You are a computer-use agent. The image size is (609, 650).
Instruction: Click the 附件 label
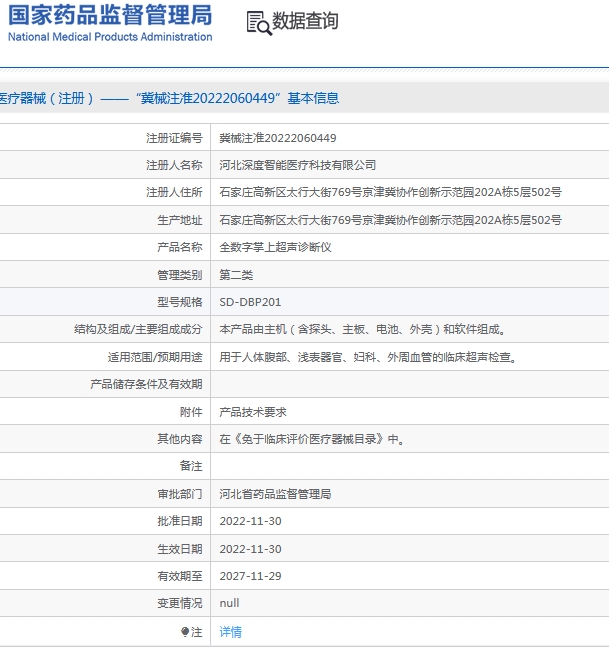pos(191,412)
